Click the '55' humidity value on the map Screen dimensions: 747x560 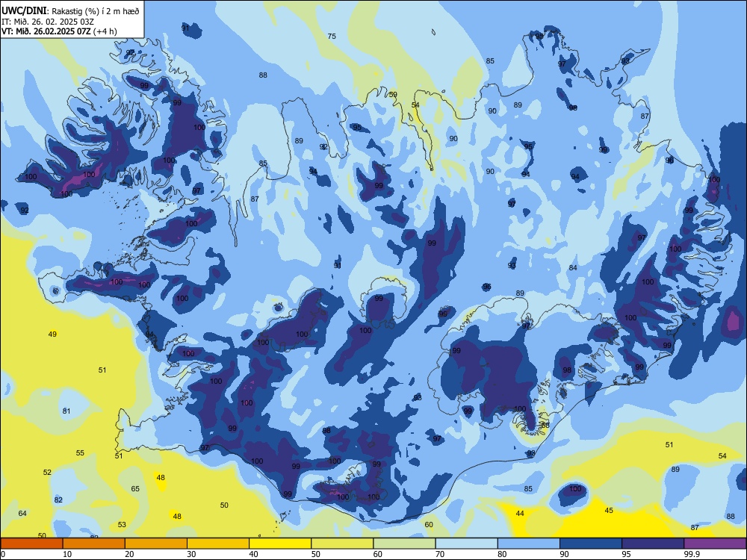pos(80,453)
